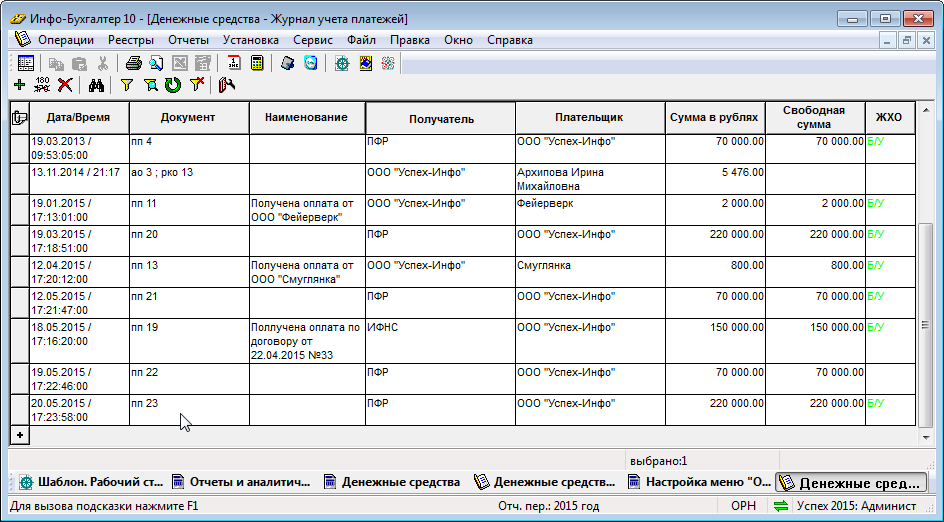Image resolution: width=944 pixels, height=522 pixels.
Task: Click the scrollbar down arrow
Action: (925, 438)
